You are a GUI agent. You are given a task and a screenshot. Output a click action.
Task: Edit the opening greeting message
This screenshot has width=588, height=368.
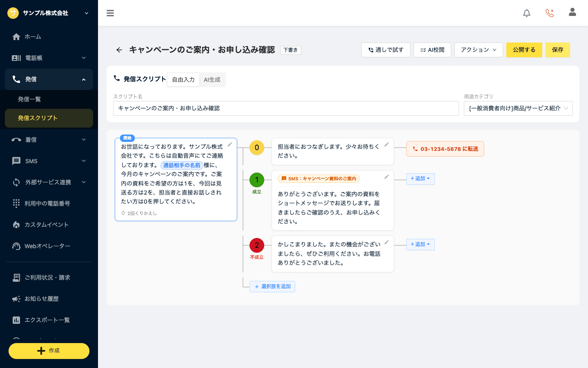(x=230, y=144)
